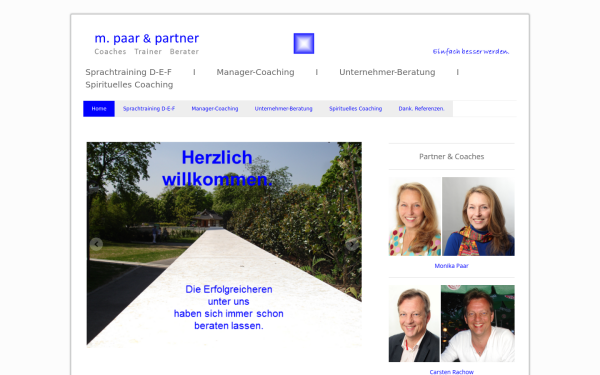This screenshot has height=375, width=600.
Task: Click Unternehmer-Beratung header tagline text
Action: click(387, 72)
